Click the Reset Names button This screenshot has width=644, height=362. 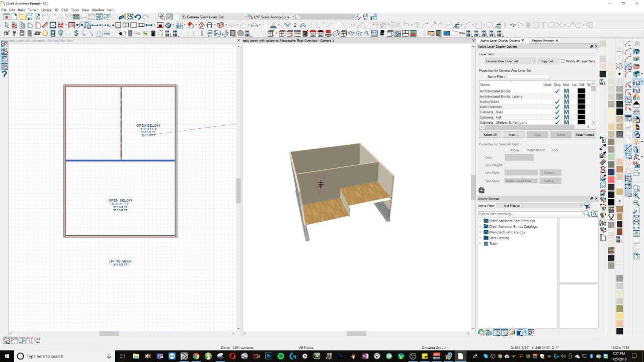click(x=584, y=135)
